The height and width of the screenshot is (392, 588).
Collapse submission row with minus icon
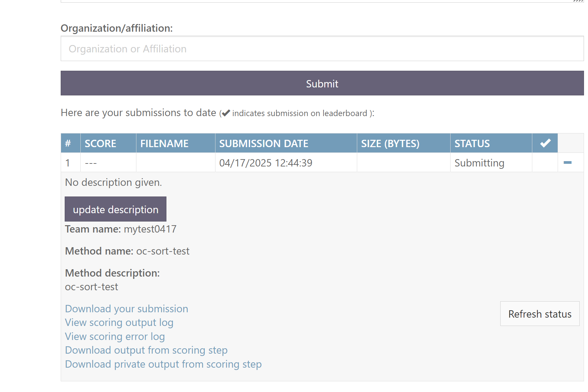point(567,163)
